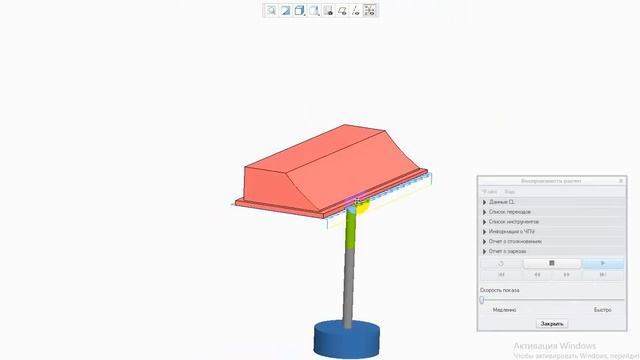Click the circular-arrow reset playback button
This screenshot has height=360, width=640.
pyautogui.click(x=501, y=263)
